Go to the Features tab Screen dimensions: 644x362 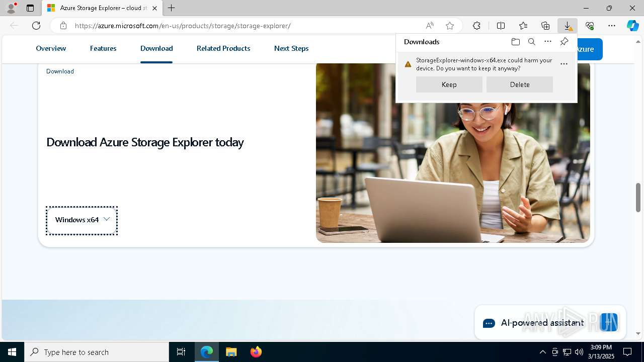pos(103,48)
